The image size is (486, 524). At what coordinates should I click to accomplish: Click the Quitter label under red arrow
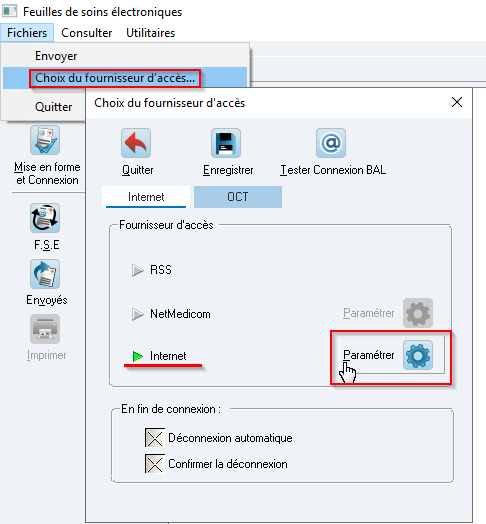(x=137, y=170)
